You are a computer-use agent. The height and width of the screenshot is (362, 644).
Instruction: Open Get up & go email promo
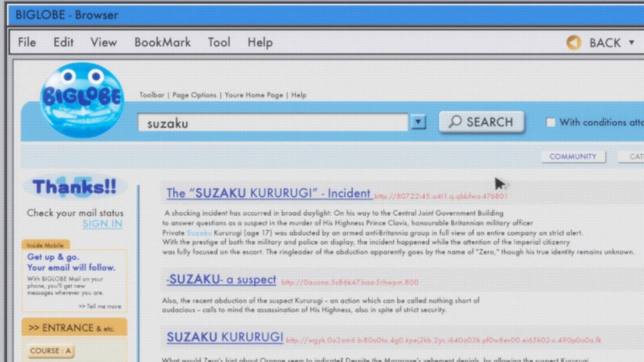coord(71,262)
